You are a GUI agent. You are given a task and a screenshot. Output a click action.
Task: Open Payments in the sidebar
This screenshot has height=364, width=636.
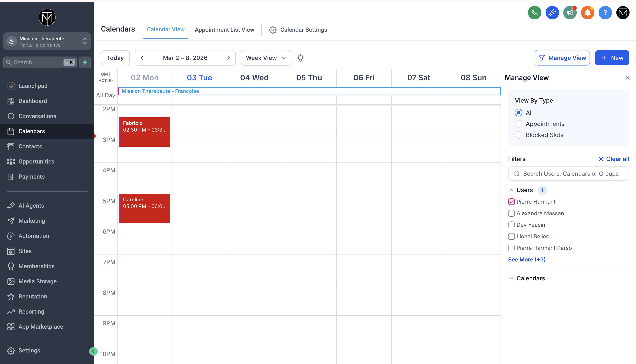[x=47, y=177]
